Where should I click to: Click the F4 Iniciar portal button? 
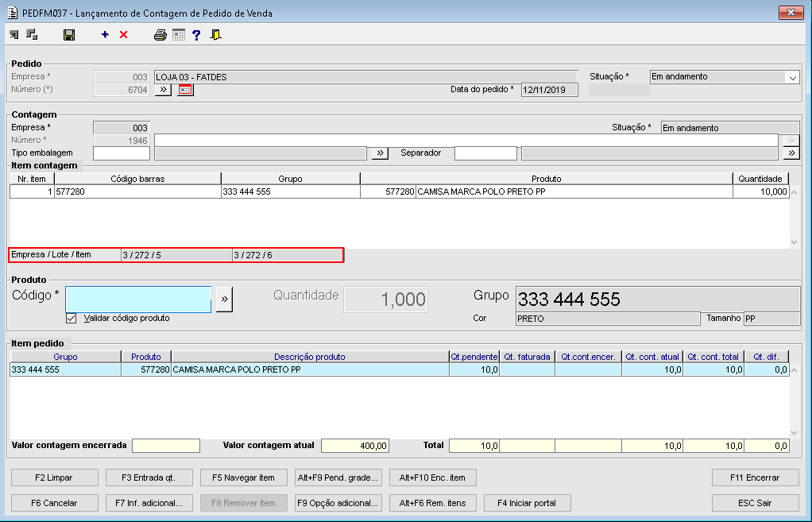pyautogui.click(x=528, y=503)
